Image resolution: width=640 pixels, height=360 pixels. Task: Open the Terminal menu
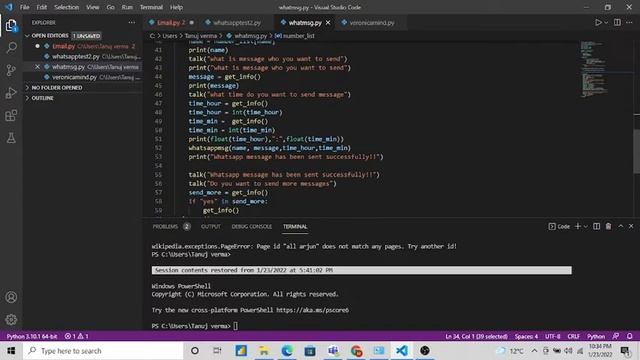click(151, 7)
